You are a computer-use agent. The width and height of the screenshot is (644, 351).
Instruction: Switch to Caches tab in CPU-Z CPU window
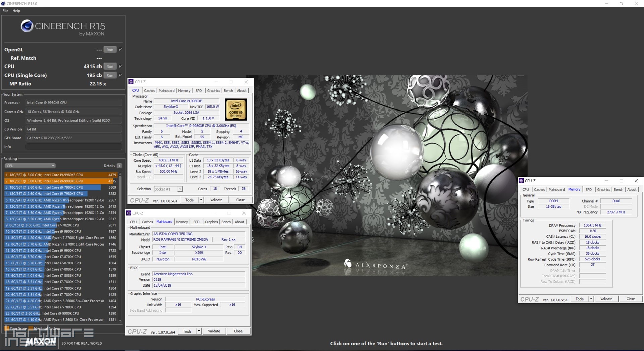[x=150, y=91]
